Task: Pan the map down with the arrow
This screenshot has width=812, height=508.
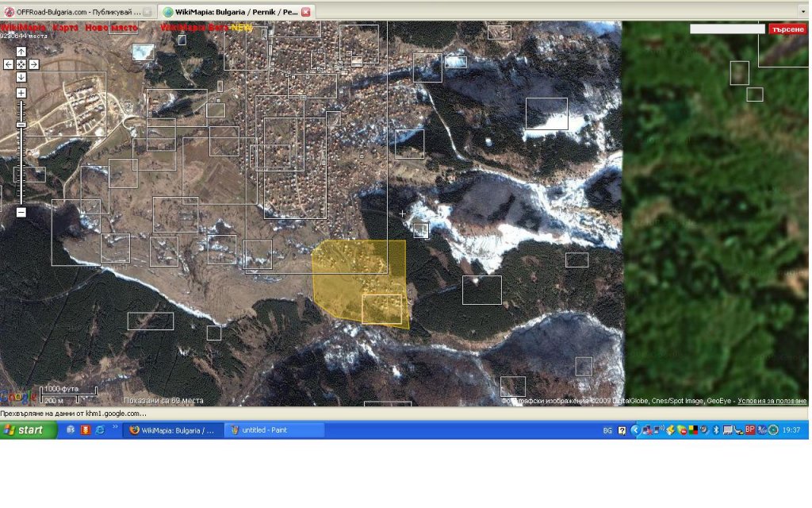Action: (21, 77)
